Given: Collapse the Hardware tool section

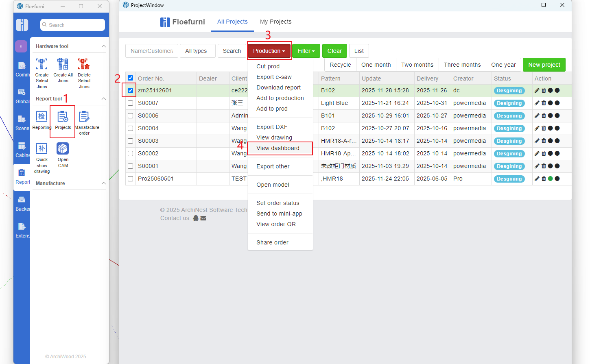Looking at the screenshot, I should (x=103, y=46).
